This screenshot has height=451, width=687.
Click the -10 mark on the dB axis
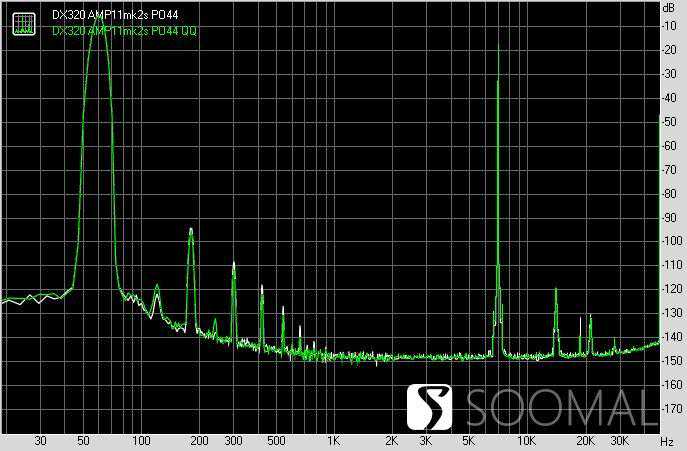[x=667, y=26]
